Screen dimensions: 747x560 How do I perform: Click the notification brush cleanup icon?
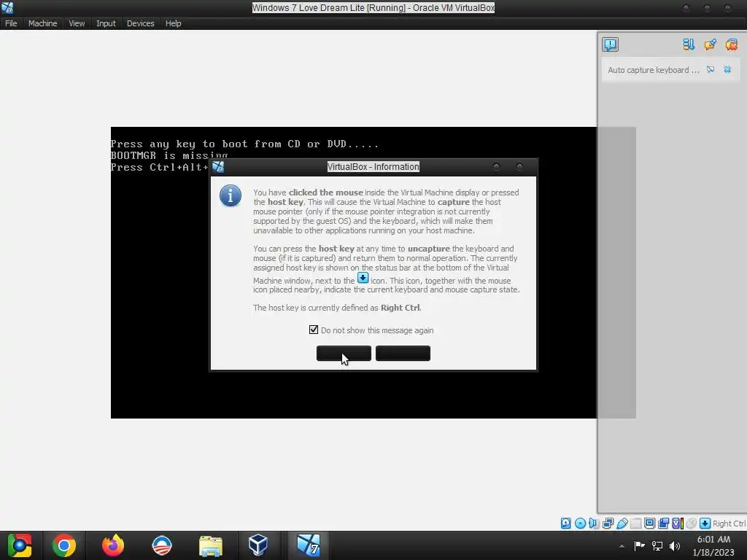click(x=710, y=44)
